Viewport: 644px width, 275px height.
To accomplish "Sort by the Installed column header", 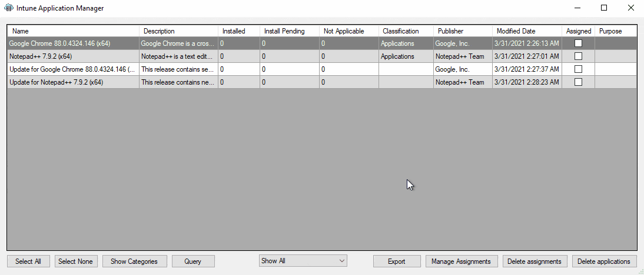I will point(239,31).
